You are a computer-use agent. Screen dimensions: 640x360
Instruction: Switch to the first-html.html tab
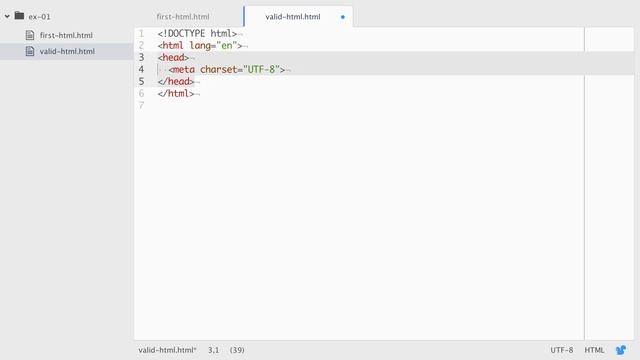pos(183,17)
